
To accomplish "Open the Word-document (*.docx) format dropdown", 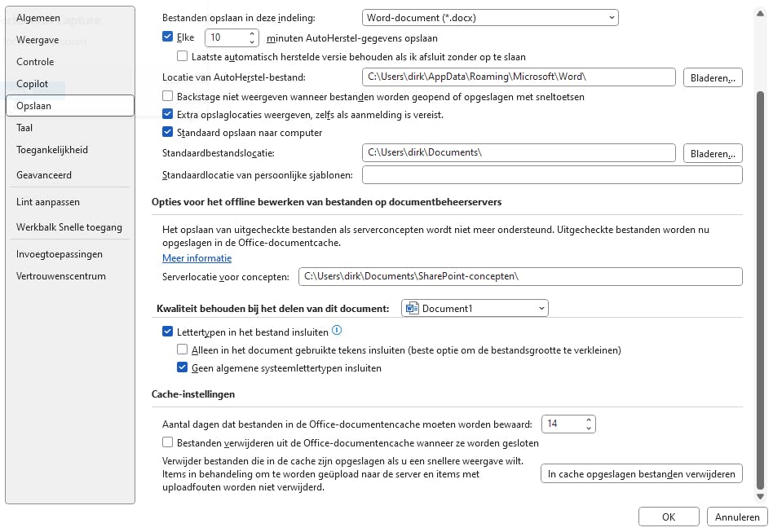I will (490, 17).
